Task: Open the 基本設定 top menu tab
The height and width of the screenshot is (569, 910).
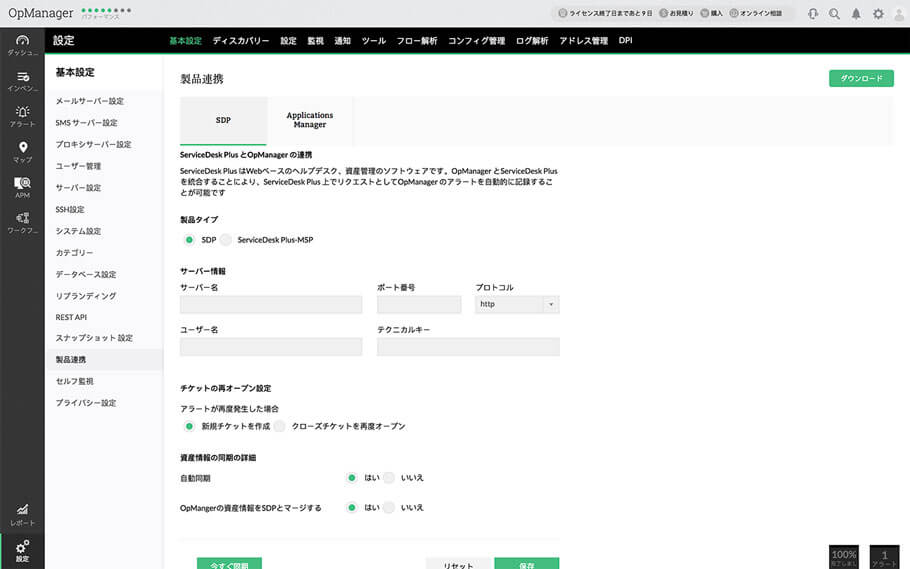Action: coord(185,41)
